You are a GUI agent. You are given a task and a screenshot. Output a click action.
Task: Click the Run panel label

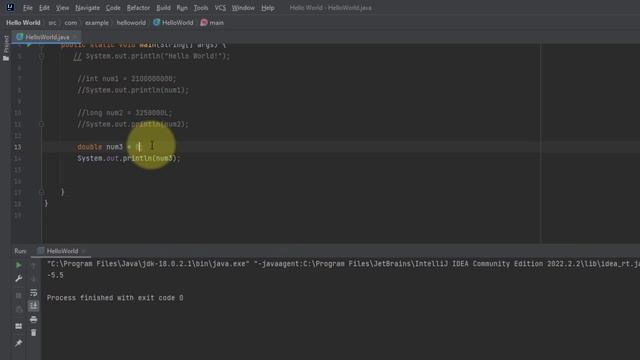point(20,251)
